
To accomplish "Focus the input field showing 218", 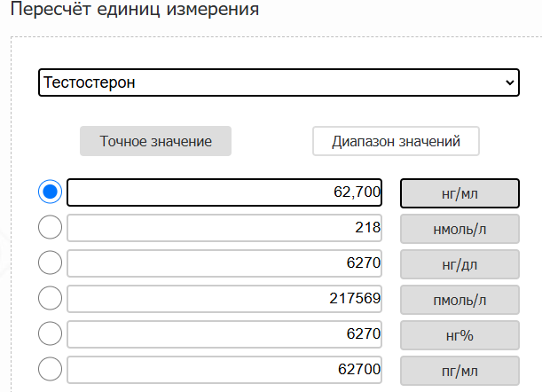I will point(224,228).
